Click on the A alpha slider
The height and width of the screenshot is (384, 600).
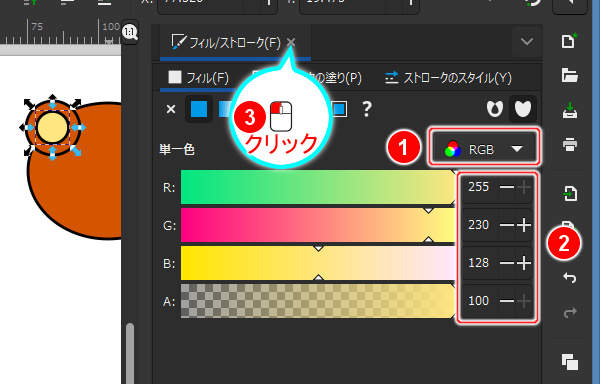point(318,301)
